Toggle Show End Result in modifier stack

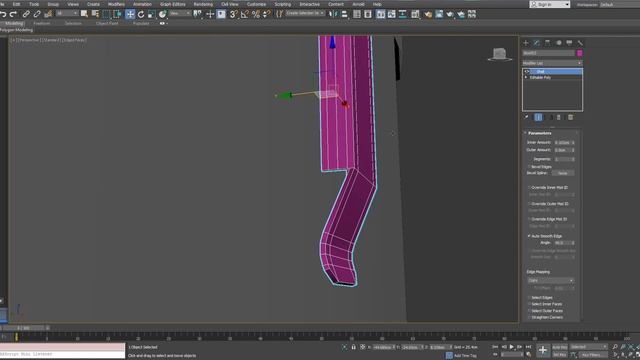[x=538, y=118]
